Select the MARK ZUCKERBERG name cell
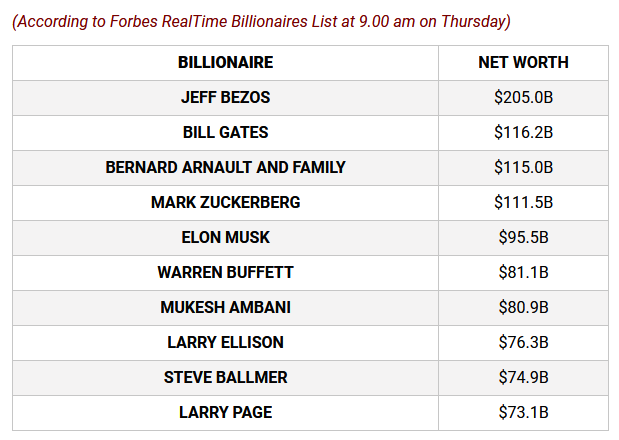 [225, 203]
